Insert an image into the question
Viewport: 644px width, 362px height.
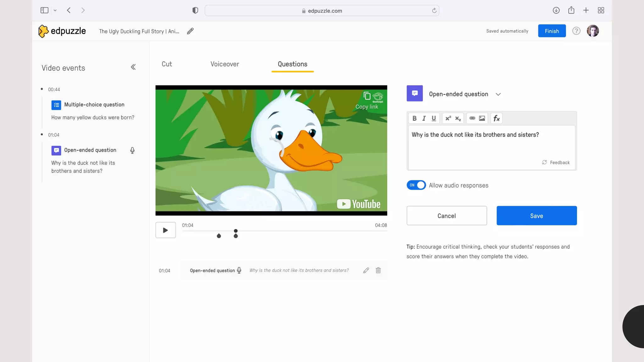pyautogui.click(x=482, y=118)
